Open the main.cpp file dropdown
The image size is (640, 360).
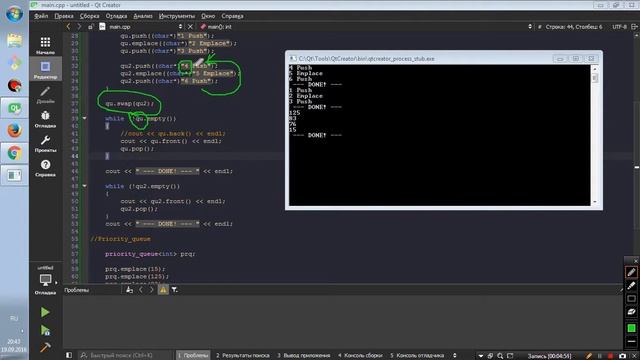(141, 27)
